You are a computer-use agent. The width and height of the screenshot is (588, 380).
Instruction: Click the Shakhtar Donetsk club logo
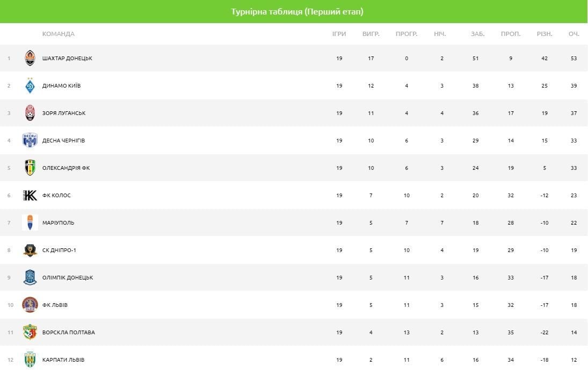(30, 58)
